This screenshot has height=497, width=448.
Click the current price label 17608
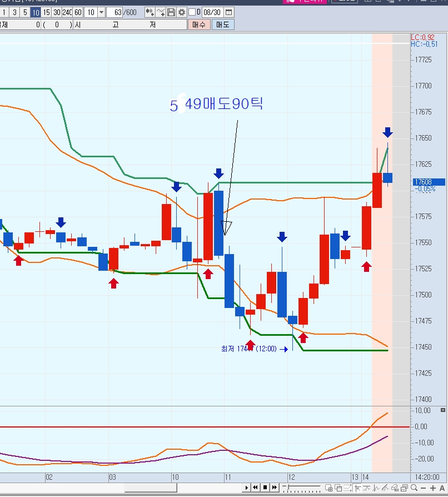pos(429,182)
